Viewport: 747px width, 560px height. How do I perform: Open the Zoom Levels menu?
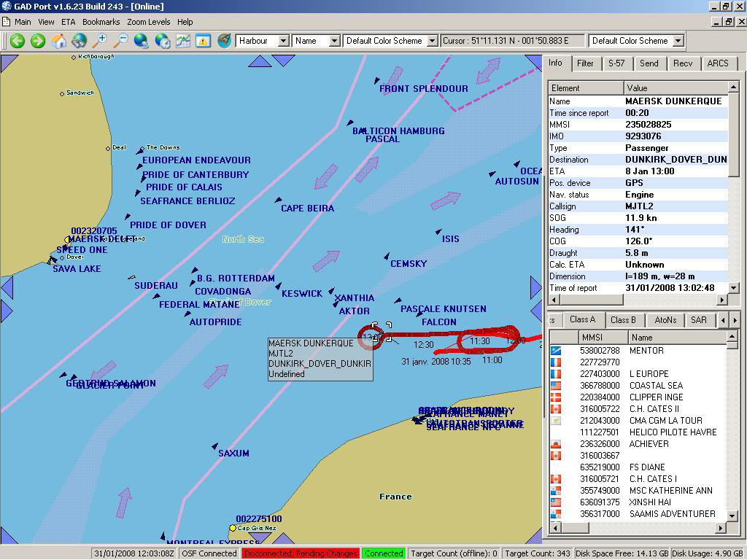coord(148,22)
